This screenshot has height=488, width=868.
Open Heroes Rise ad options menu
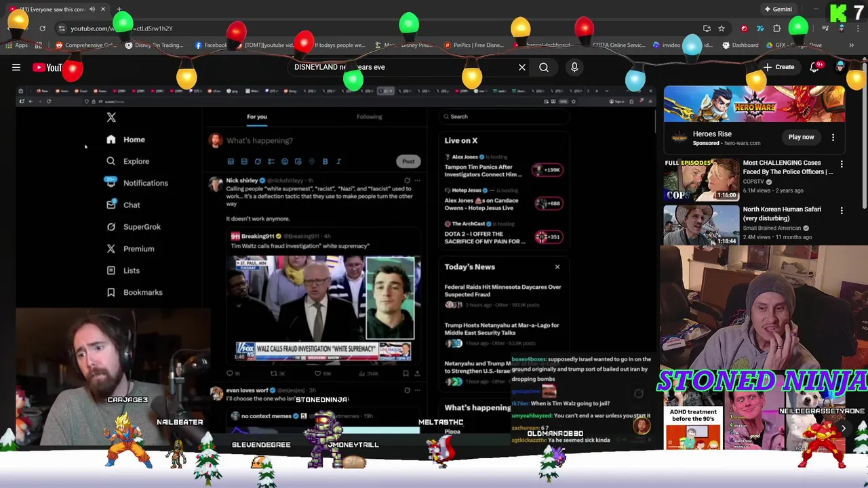[833, 137]
